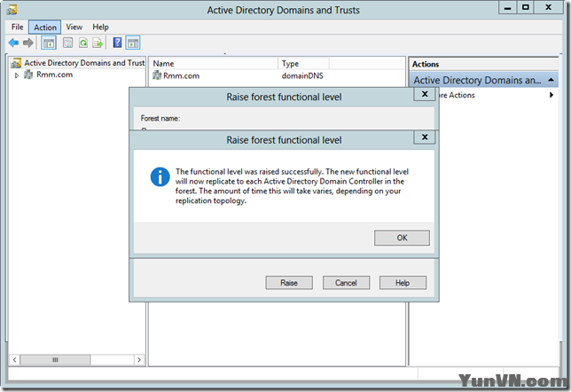
Task: Click the Forward arrow toolbar icon
Action: pyautogui.click(x=28, y=43)
